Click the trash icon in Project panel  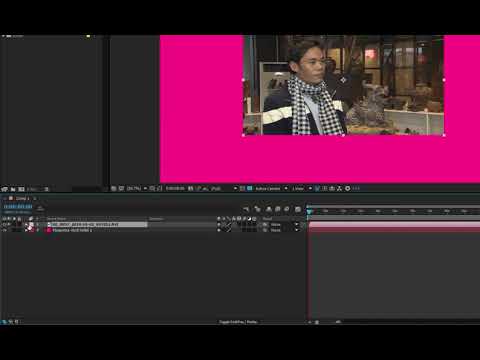click(x=46, y=189)
